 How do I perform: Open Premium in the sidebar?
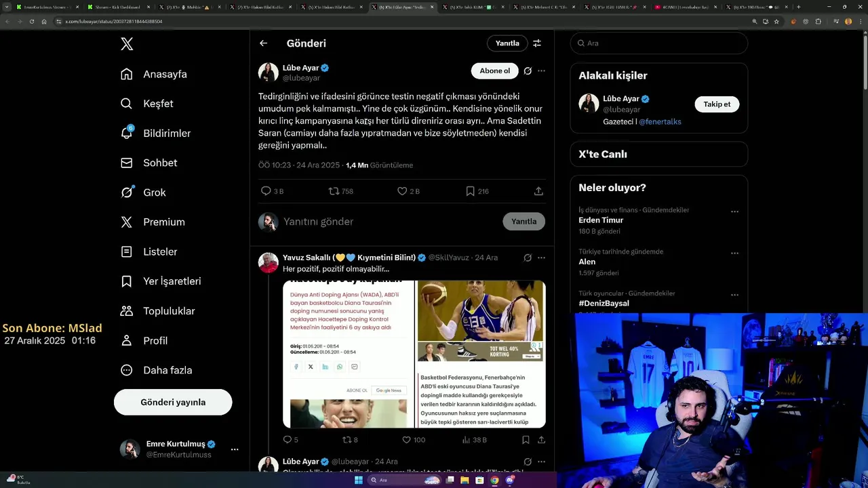pos(152,222)
